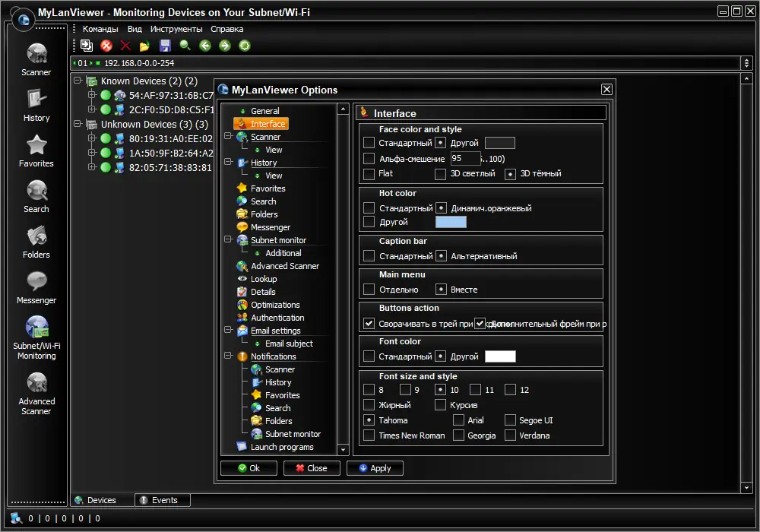Click the Close button in options dialog

click(x=312, y=468)
